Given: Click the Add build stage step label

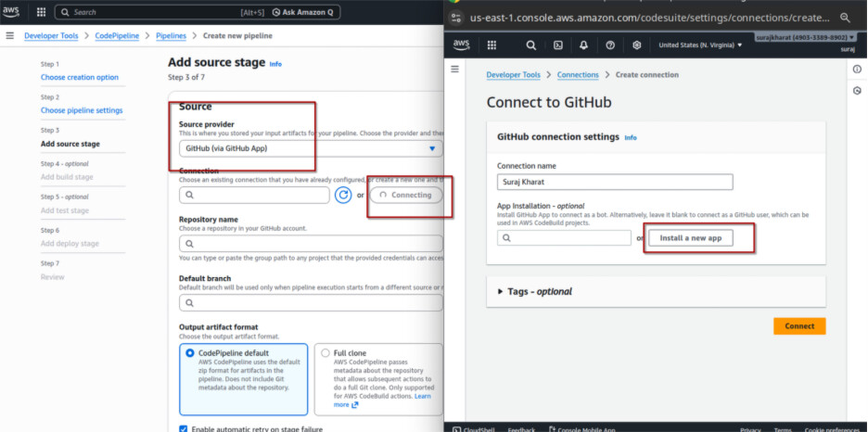Looking at the screenshot, I should pos(67,177).
